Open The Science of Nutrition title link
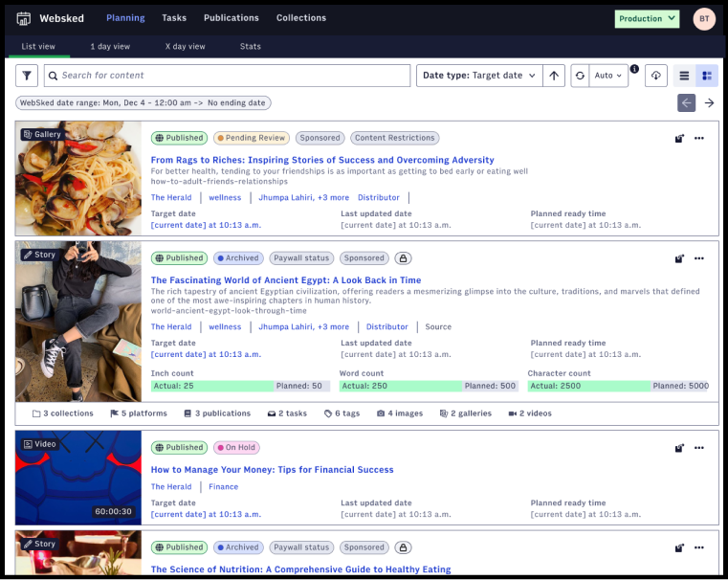Screen dimensions: 728x580 coord(300,569)
